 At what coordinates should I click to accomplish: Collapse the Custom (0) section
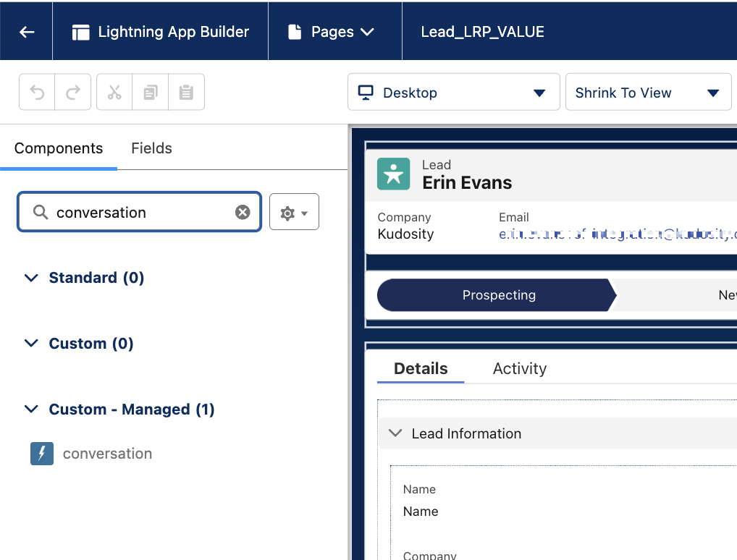click(x=31, y=344)
